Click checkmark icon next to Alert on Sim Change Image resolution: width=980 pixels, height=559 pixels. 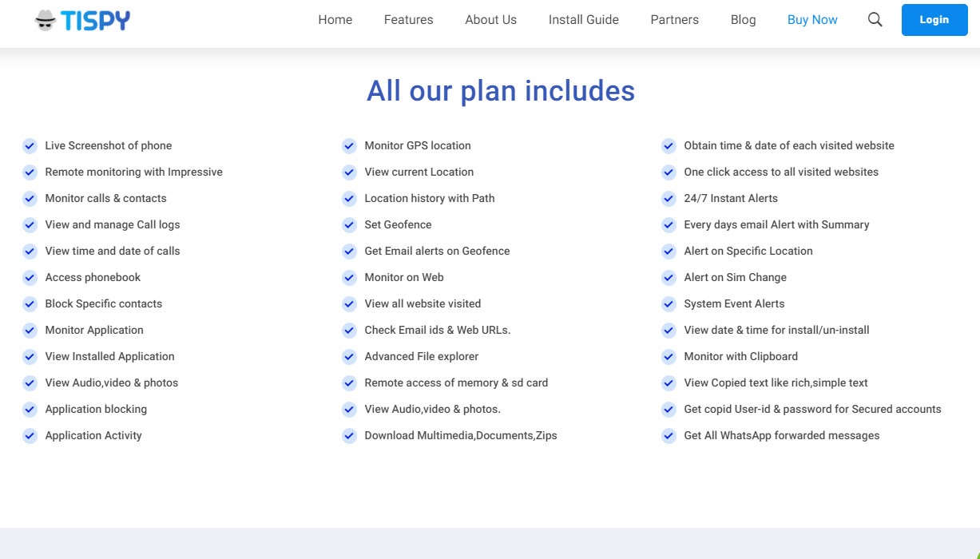(x=669, y=277)
